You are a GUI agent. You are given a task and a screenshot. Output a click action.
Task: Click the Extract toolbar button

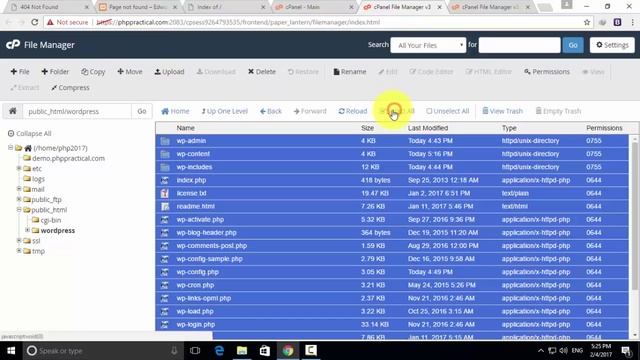25,88
